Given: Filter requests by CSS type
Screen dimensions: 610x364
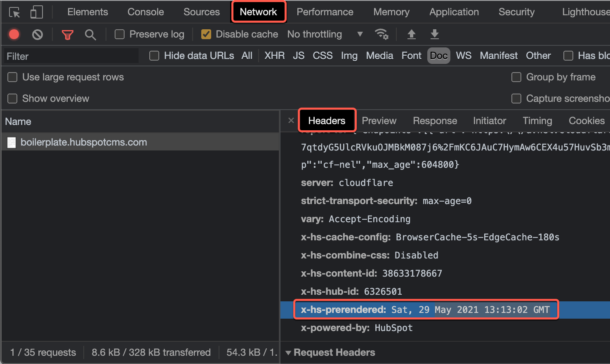Looking at the screenshot, I should point(323,56).
